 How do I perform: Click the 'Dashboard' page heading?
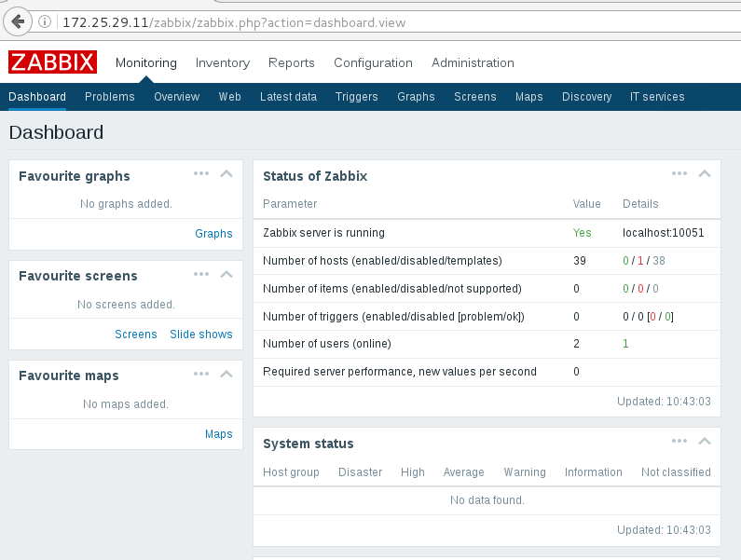pyautogui.click(x=56, y=132)
